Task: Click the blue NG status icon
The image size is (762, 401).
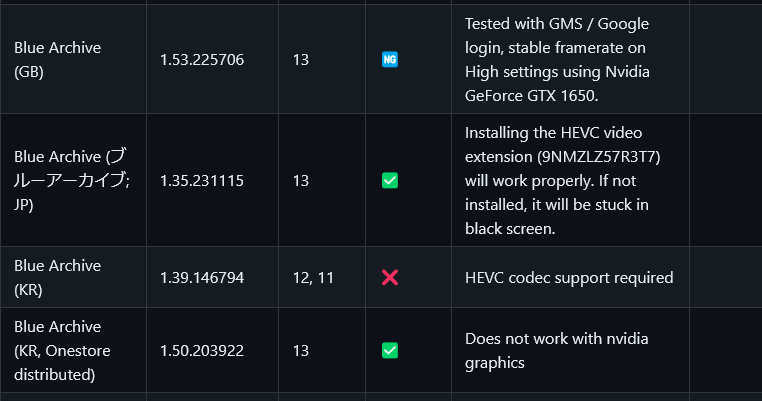Action: [x=390, y=60]
